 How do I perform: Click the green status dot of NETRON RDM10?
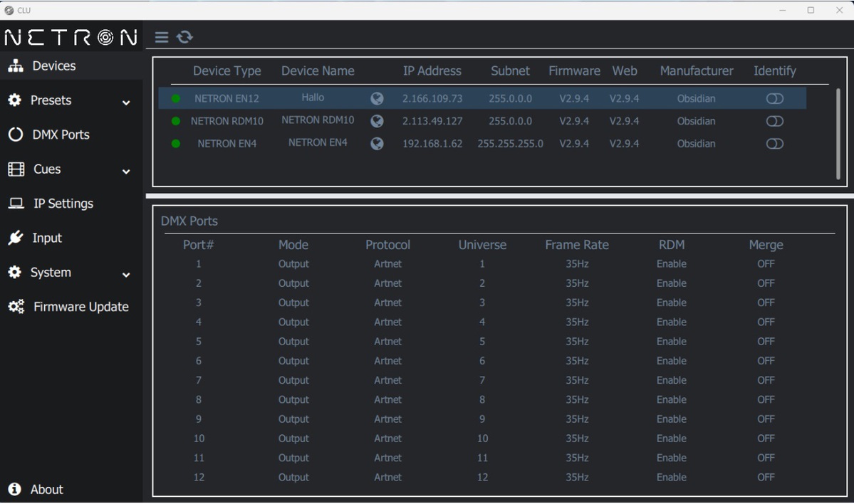[175, 121]
